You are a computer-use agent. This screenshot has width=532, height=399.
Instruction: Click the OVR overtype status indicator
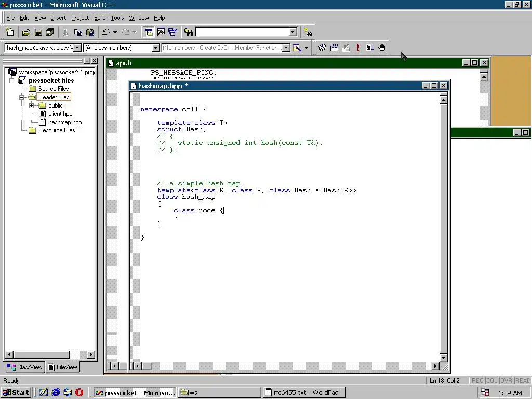click(506, 381)
